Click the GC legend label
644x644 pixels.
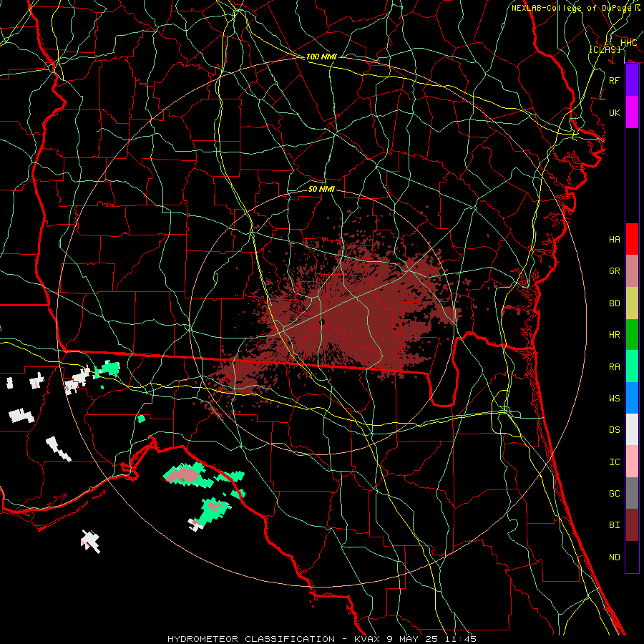point(614,493)
